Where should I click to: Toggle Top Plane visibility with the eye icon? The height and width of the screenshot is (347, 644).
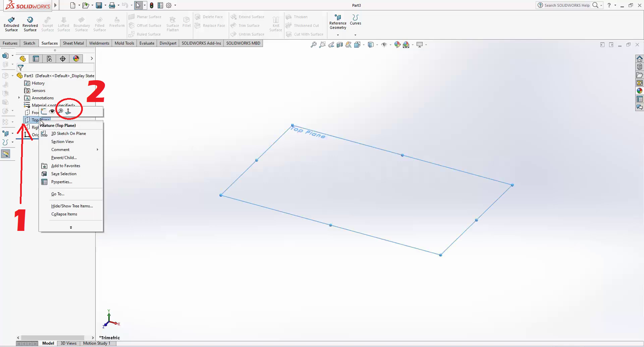[x=52, y=111]
